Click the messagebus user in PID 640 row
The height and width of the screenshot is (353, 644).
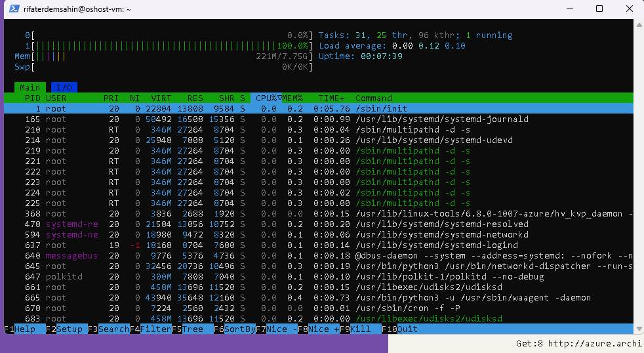[71, 256]
